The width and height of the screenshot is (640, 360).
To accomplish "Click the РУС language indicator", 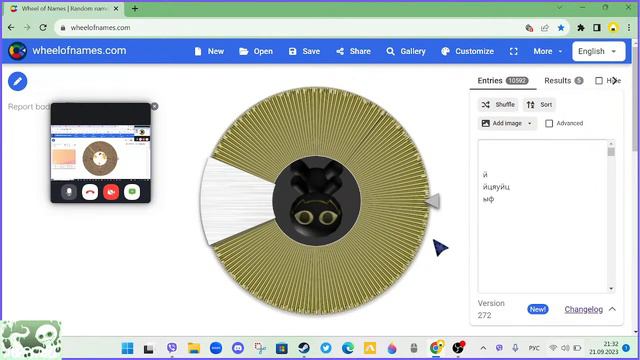I will [534, 348].
